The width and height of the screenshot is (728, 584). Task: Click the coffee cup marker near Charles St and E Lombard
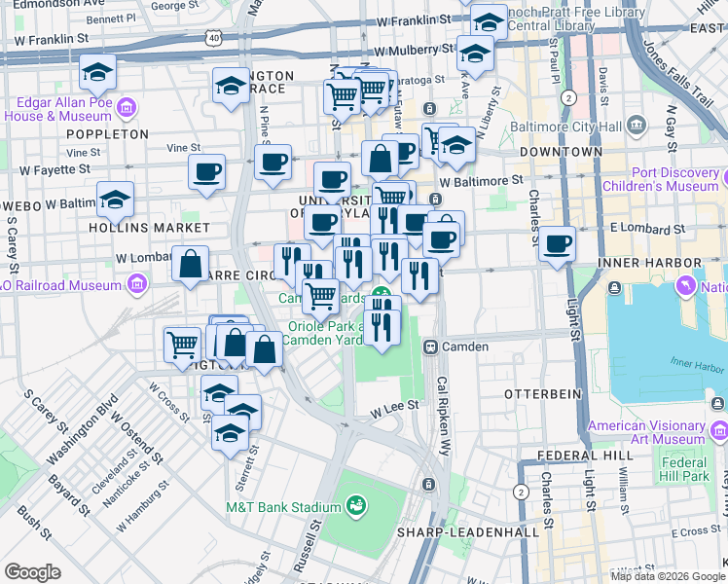click(557, 245)
